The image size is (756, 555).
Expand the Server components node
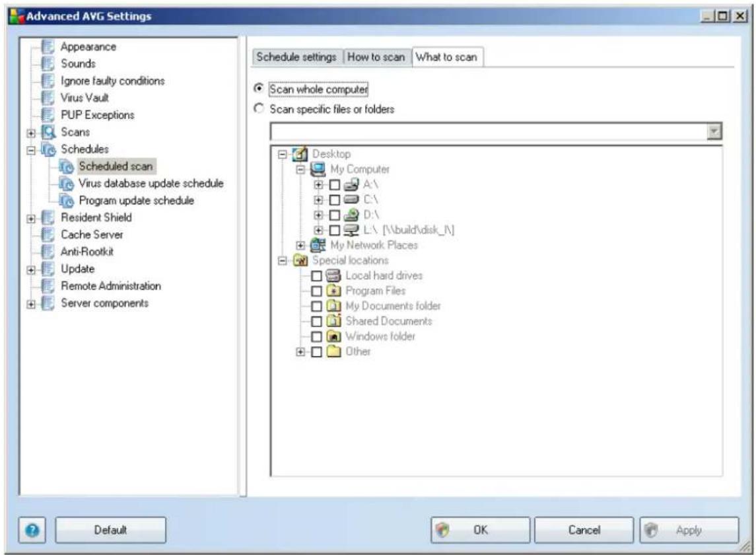tap(31, 304)
